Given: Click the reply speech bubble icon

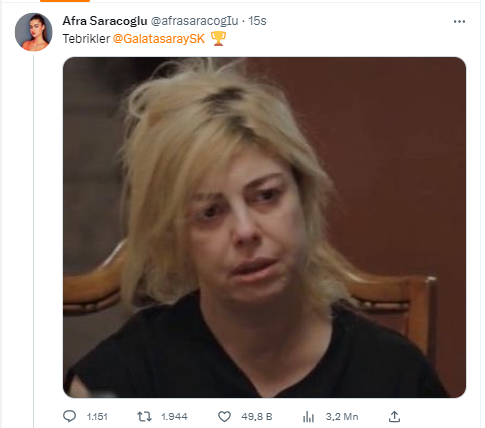Looking at the screenshot, I should (x=70, y=416).
